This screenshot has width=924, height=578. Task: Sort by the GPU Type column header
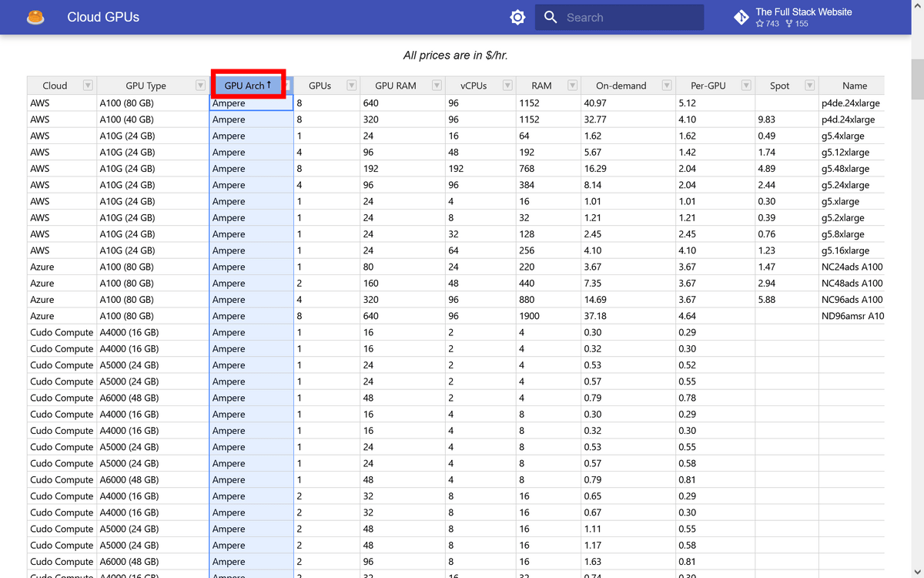pyautogui.click(x=146, y=86)
